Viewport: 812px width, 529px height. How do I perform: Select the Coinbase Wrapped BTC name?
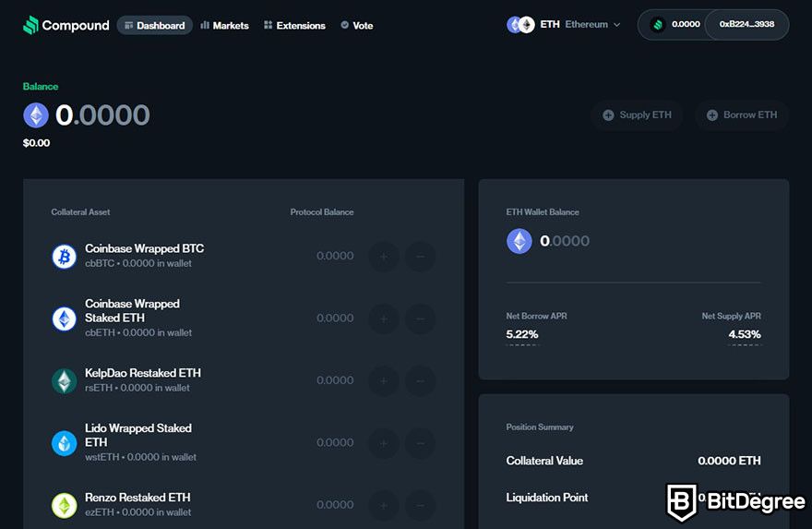click(x=145, y=248)
